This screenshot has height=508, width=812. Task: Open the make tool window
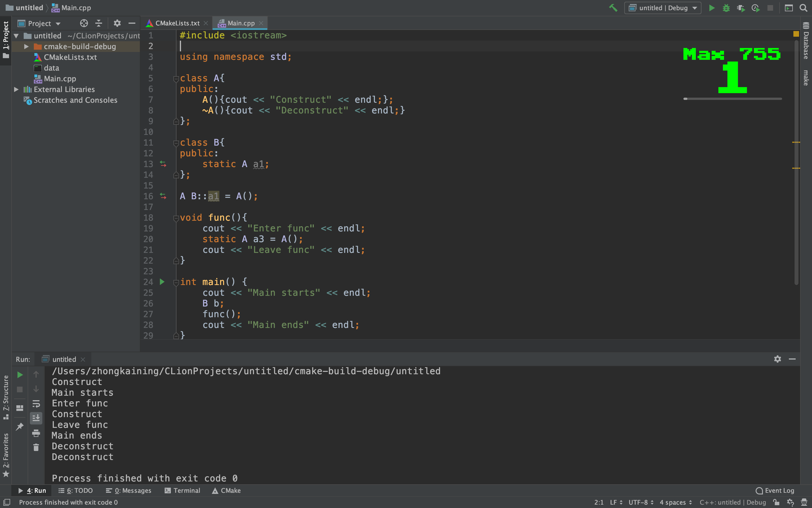point(806,78)
